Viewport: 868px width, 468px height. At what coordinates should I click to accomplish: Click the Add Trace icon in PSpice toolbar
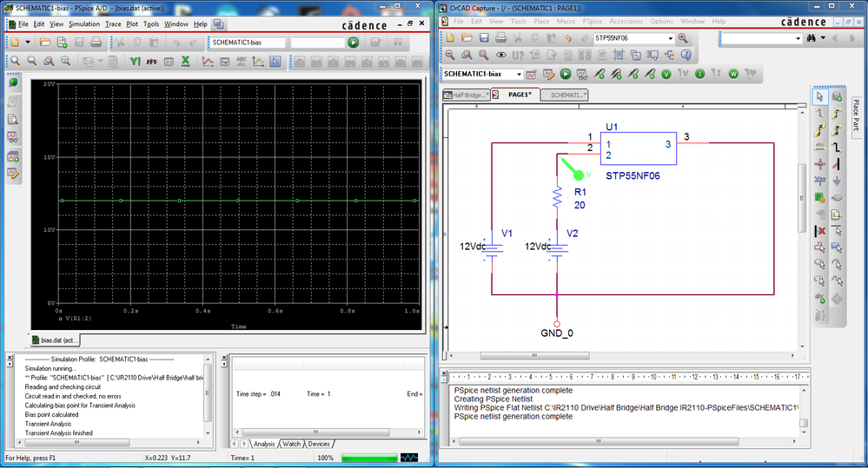[x=207, y=62]
